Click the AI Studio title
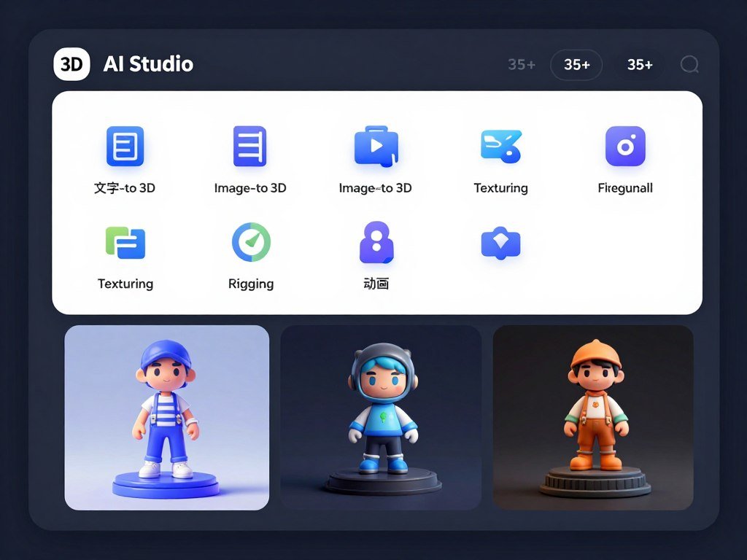 pyautogui.click(x=148, y=64)
